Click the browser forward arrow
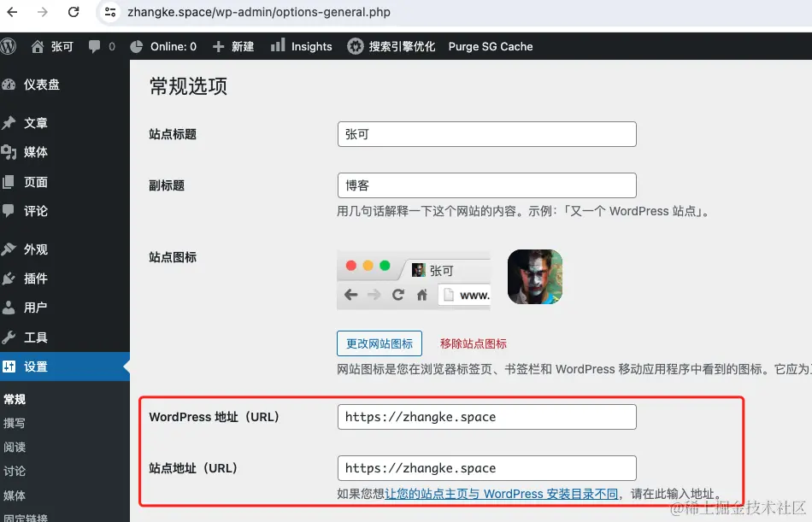Image resolution: width=812 pixels, height=522 pixels. [43, 12]
